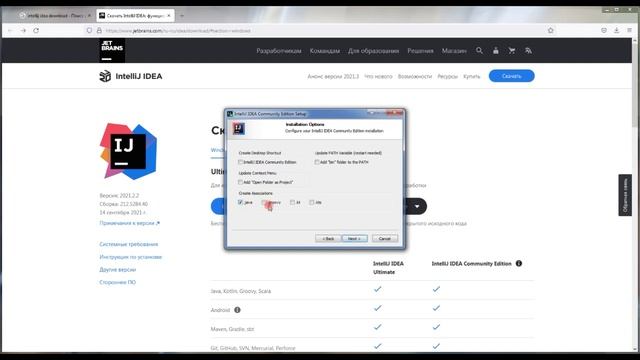Image resolution: width=640 pixels, height=360 pixels.
Task: Click the IntelliJ IDEA product title
Action: click(139, 76)
